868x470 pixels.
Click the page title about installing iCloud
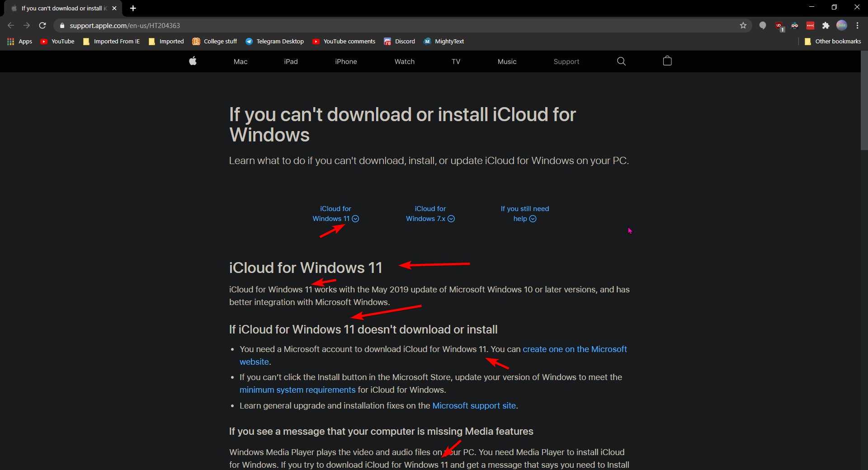402,125
